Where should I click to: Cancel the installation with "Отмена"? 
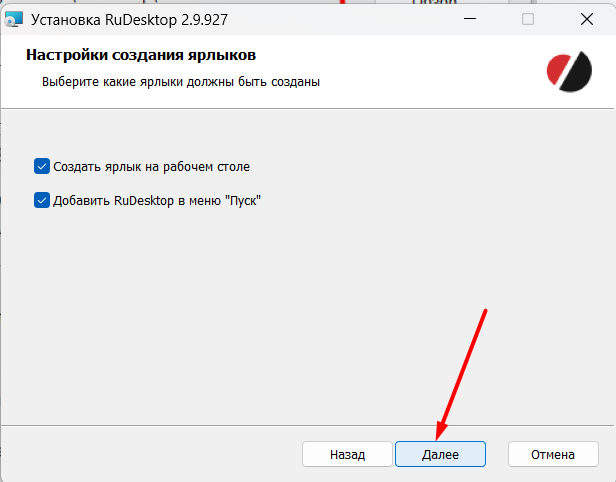[x=553, y=454]
